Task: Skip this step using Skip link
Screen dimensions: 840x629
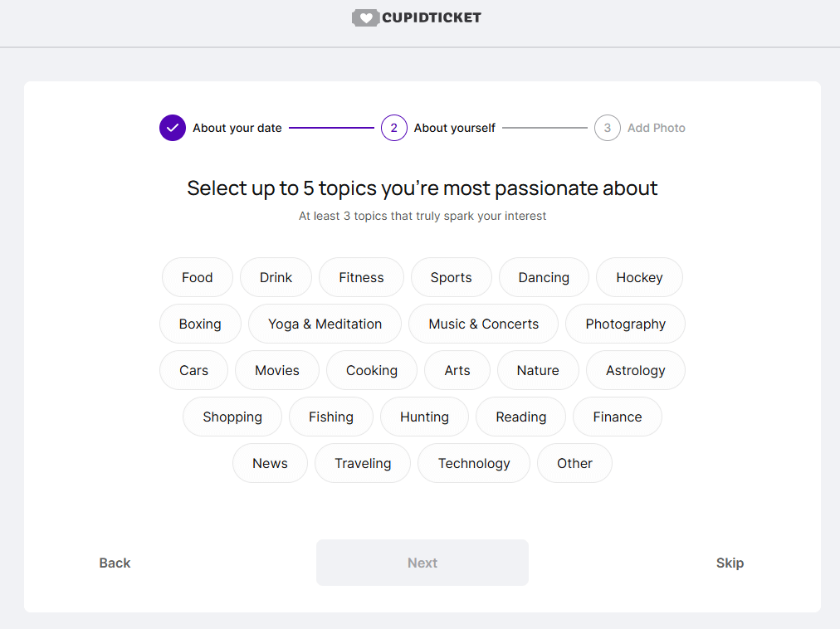Action: click(x=730, y=563)
